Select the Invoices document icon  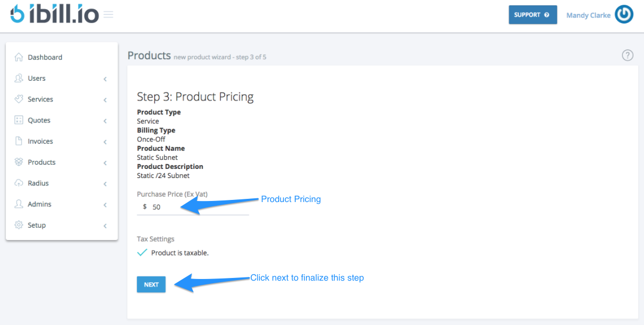[19, 141]
